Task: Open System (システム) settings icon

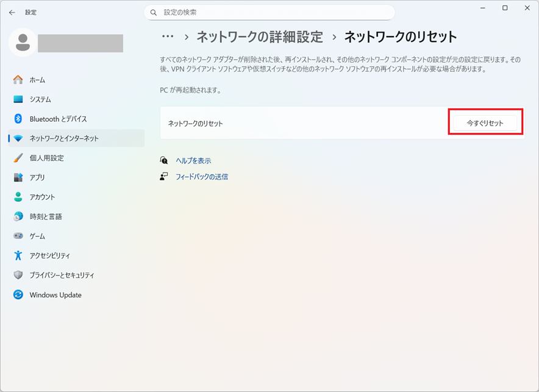Action: (x=18, y=99)
